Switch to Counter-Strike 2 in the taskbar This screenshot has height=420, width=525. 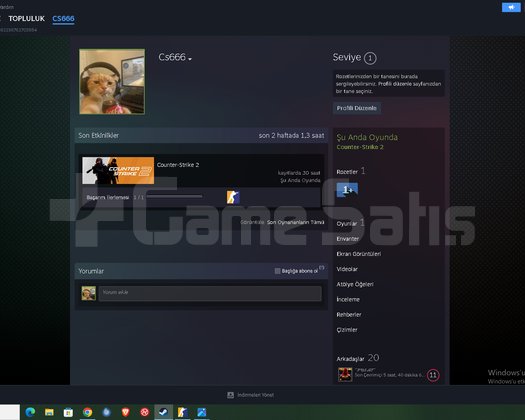182,412
